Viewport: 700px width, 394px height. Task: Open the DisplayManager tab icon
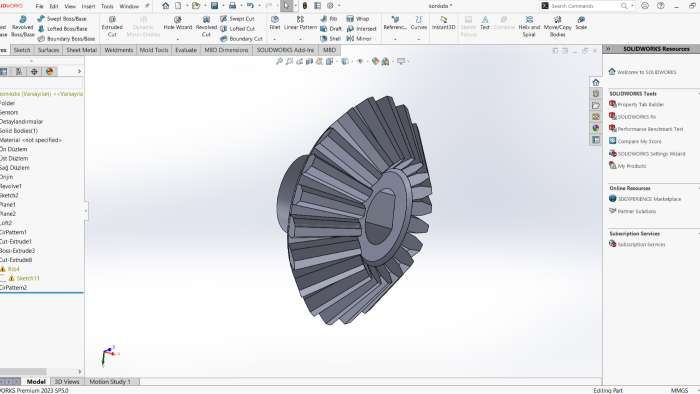(x=50, y=71)
